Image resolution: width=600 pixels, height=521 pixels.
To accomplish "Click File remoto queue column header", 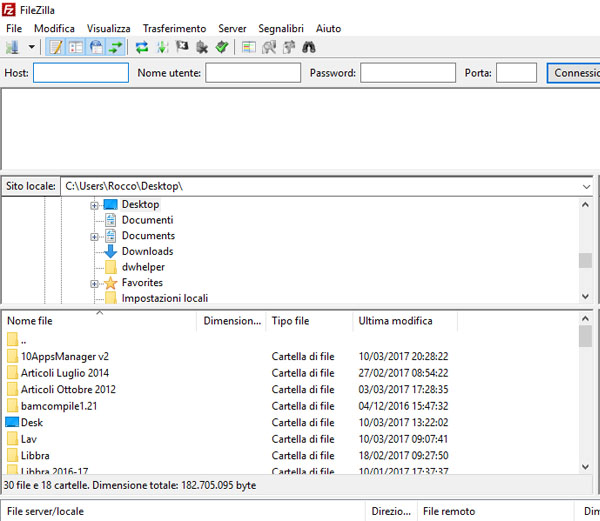I will click(x=496, y=511).
